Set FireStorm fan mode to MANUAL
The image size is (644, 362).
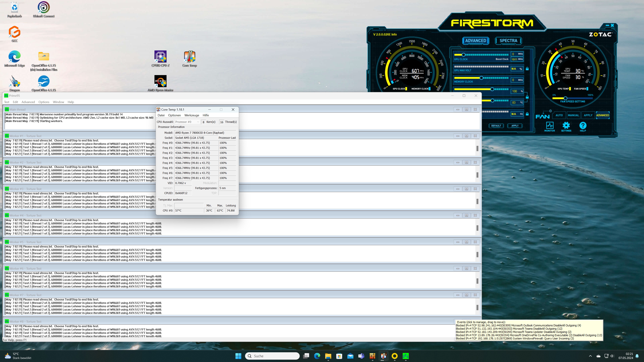(573, 115)
